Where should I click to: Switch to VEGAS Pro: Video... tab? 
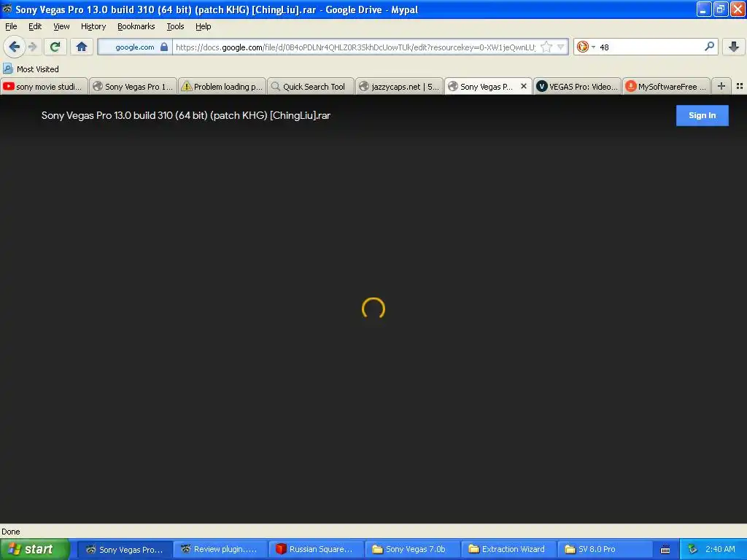[x=578, y=86]
